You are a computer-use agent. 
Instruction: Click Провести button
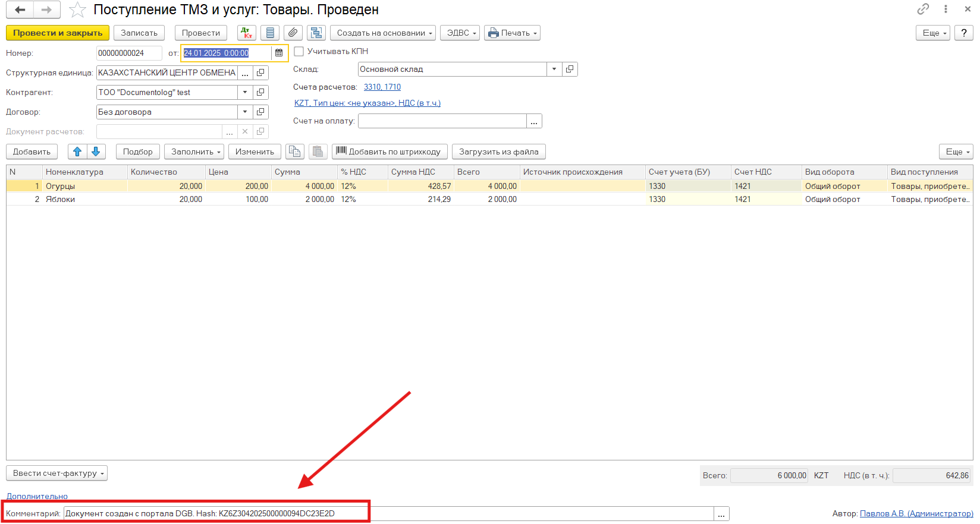click(201, 33)
